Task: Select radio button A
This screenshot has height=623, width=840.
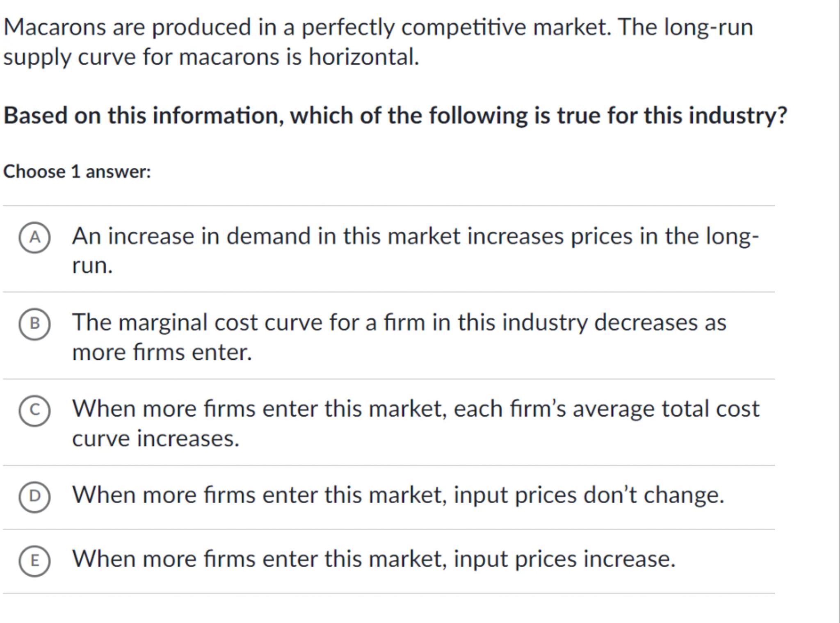Action: pyautogui.click(x=35, y=237)
